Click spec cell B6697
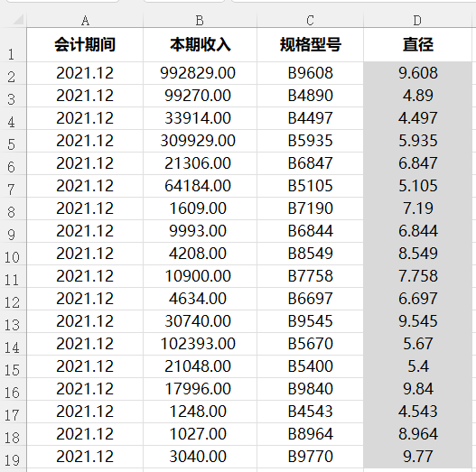The width and height of the screenshot is (476, 472). tap(310, 299)
